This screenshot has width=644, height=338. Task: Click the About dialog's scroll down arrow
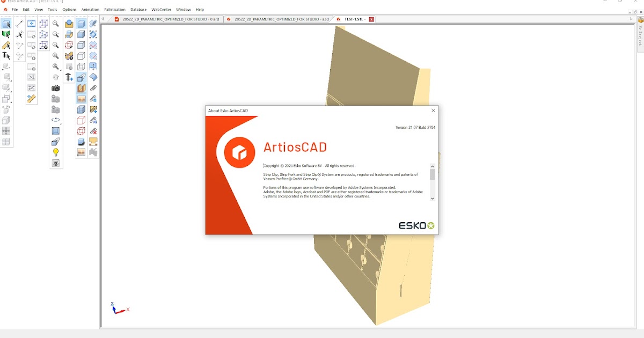(x=433, y=199)
